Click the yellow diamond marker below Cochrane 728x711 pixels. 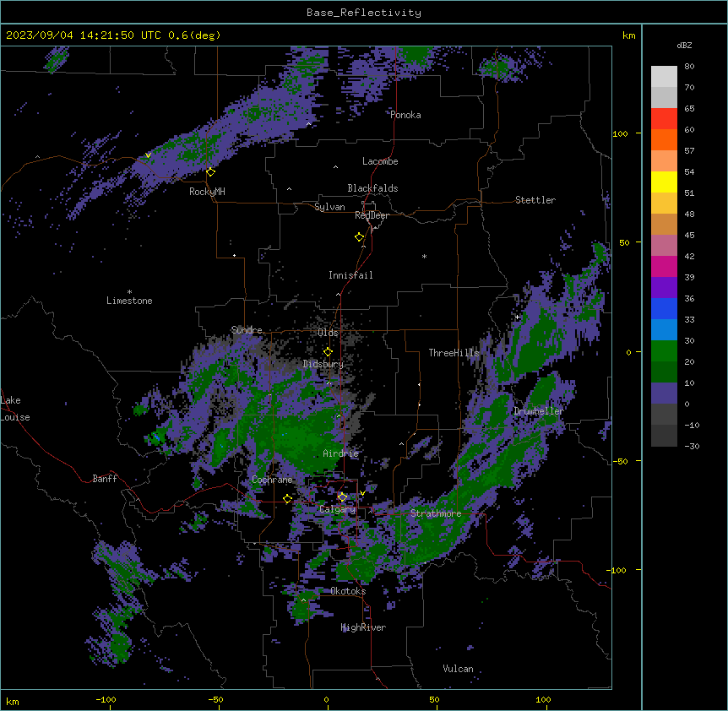click(287, 498)
